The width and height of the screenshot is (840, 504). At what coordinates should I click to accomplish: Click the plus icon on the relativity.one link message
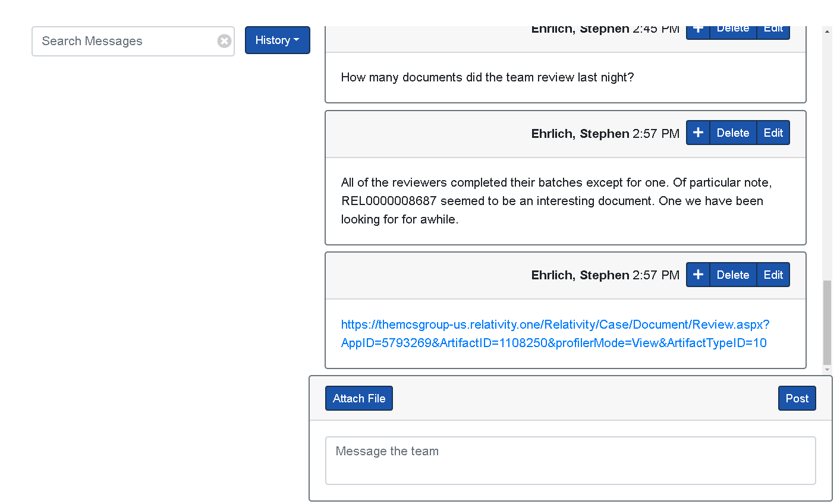pyautogui.click(x=698, y=275)
